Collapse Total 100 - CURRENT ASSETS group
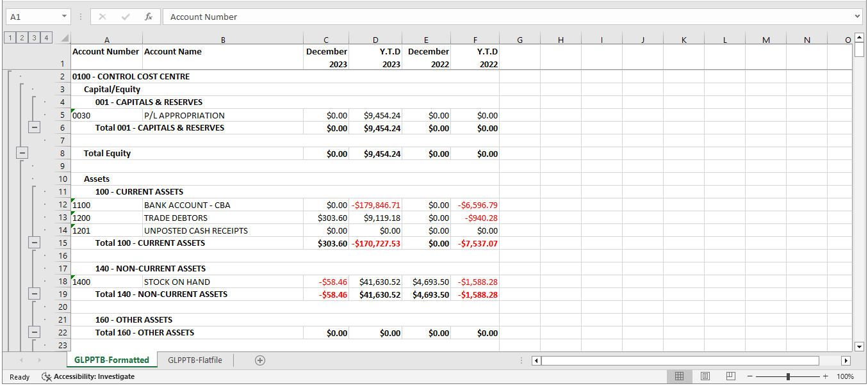 coord(35,243)
